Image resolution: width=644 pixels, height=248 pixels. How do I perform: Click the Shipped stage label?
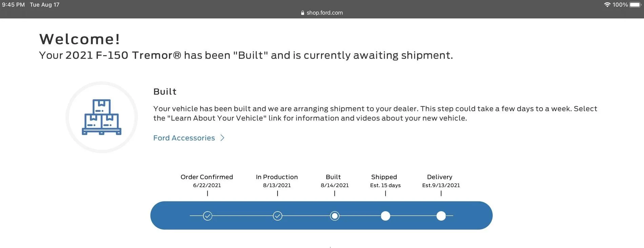[384, 177]
